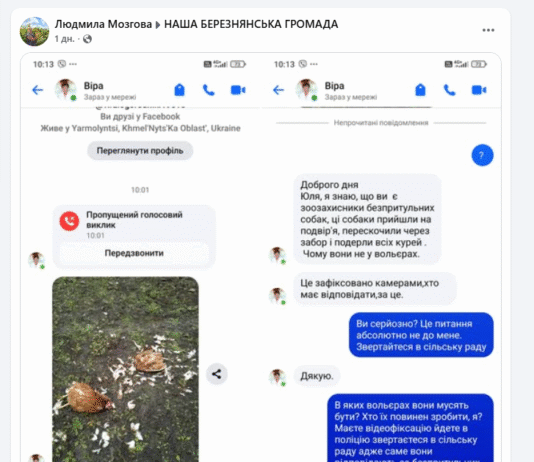
Task: Open the post options three-dots menu
Action: (x=488, y=30)
